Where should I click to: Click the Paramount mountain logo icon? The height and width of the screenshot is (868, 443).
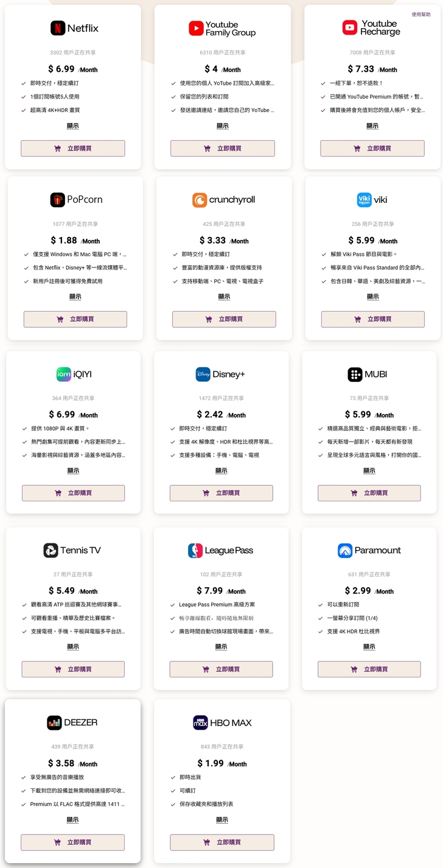(x=345, y=551)
